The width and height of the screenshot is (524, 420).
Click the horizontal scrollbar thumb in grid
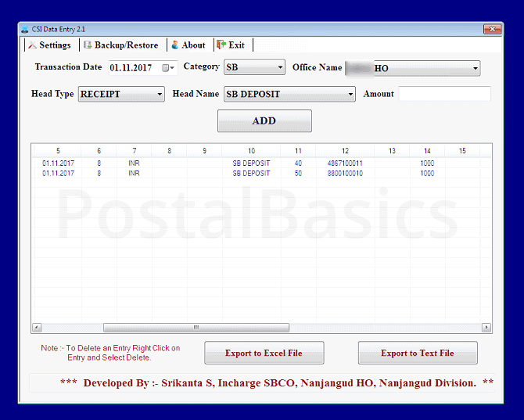click(196, 328)
